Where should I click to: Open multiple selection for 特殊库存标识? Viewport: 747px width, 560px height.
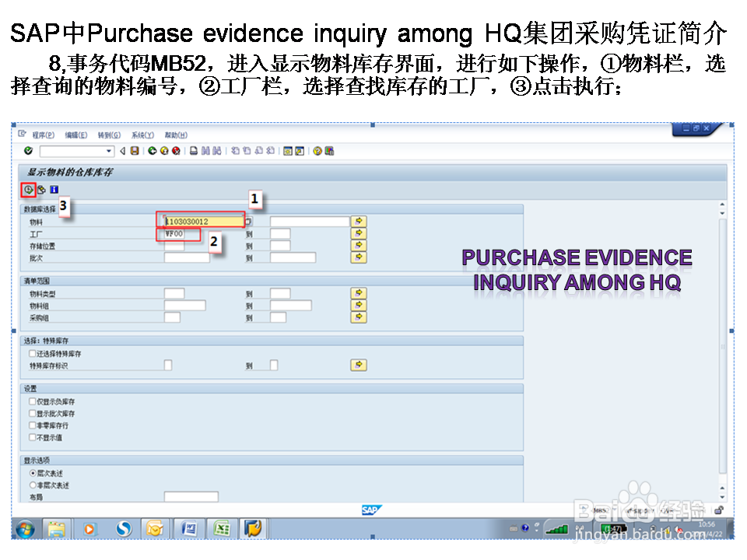[357, 365]
